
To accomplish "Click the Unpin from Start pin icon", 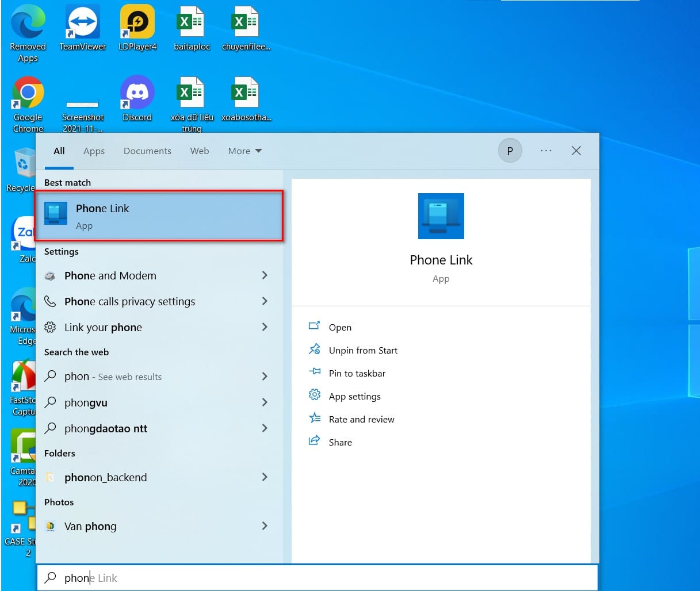I will click(314, 349).
